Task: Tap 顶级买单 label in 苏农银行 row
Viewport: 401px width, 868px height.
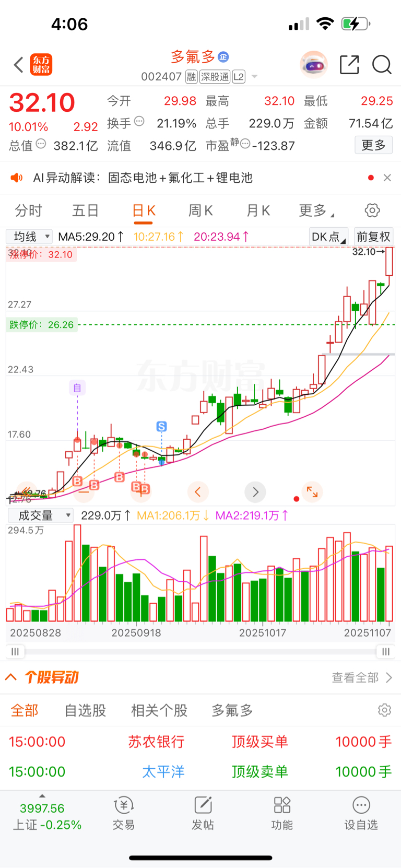Action: click(260, 742)
